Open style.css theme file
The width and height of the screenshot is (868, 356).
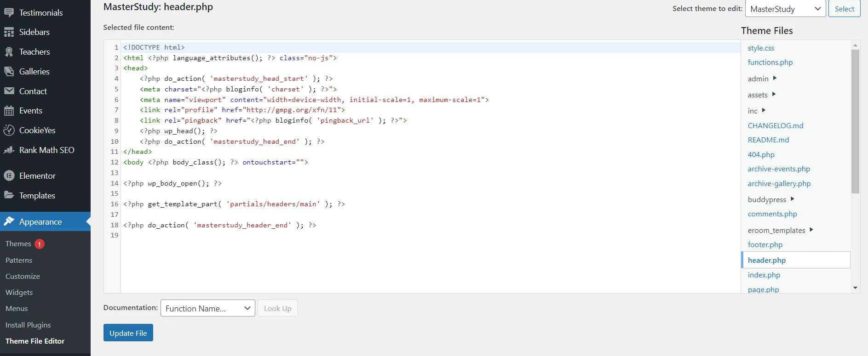(761, 48)
